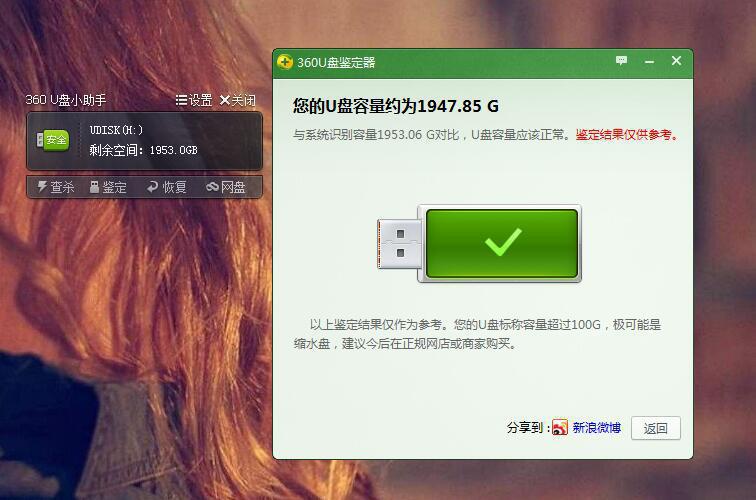
Task: Click the 剩余空间 1953.0GB text
Action: coord(143,150)
